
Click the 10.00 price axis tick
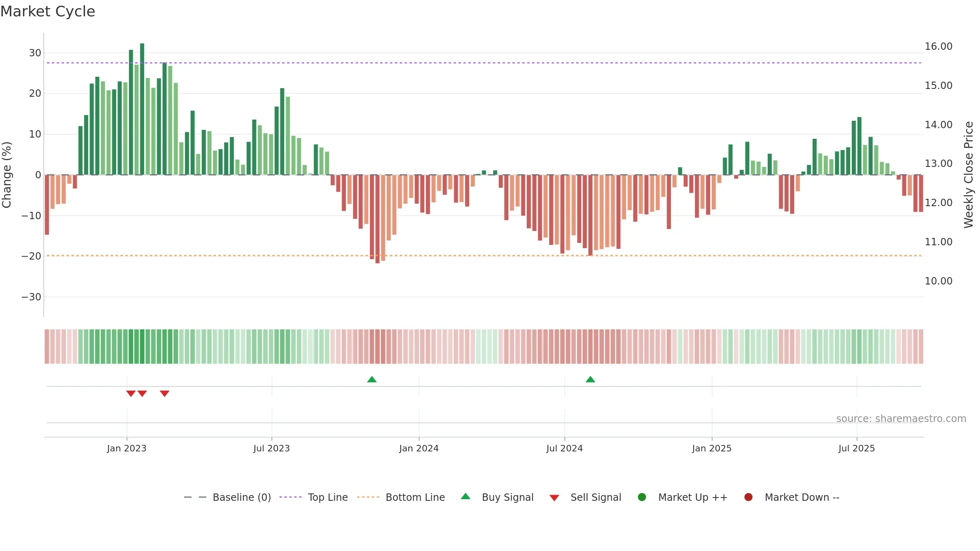point(938,281)
